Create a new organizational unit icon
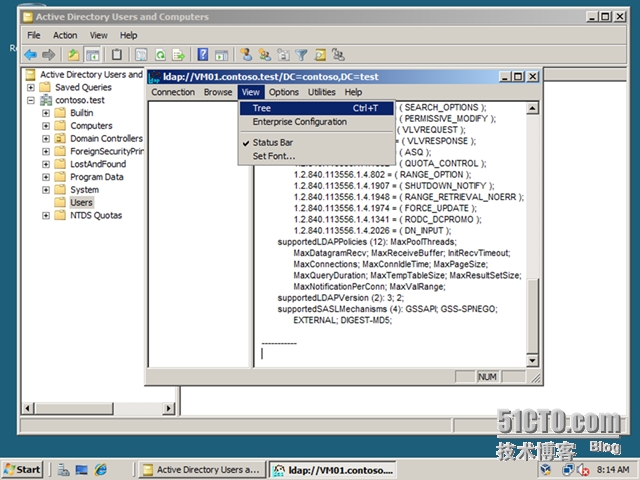The height and width of the screenshot is (480, 640). [283, 54]
